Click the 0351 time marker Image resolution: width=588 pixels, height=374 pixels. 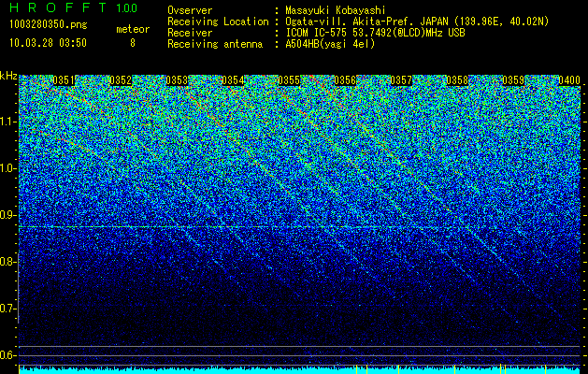[x=64, y=80]
